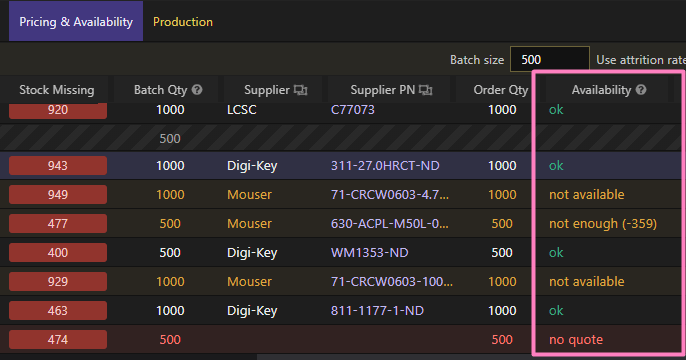The height and width of the screenshot is (360, 686).
Task: Click the Stock Missing column header
Action: (56, 90)
